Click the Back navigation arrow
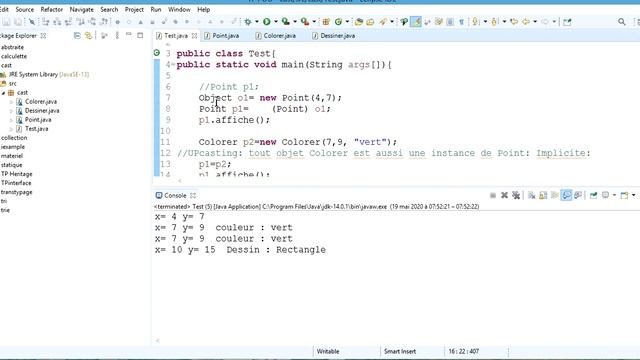Screen dimensions: 640x360 526,22
